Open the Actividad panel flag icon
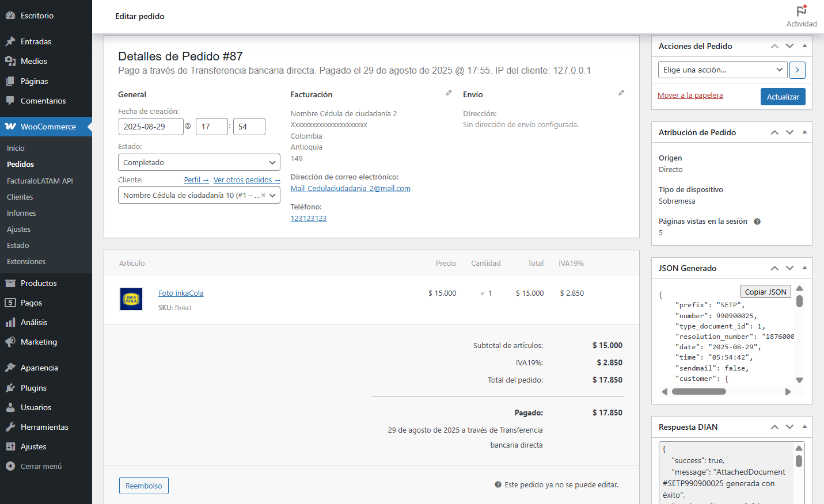 tap(802, 10)
